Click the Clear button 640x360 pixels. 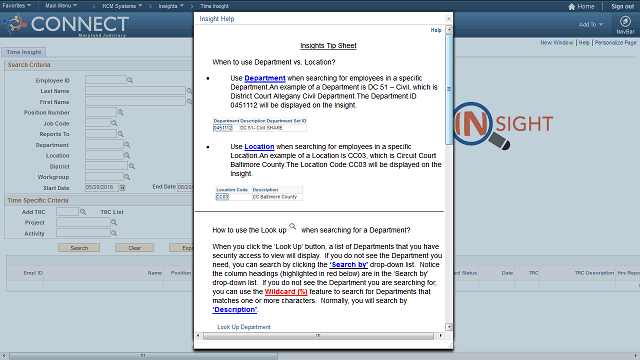tap(134, 248)
